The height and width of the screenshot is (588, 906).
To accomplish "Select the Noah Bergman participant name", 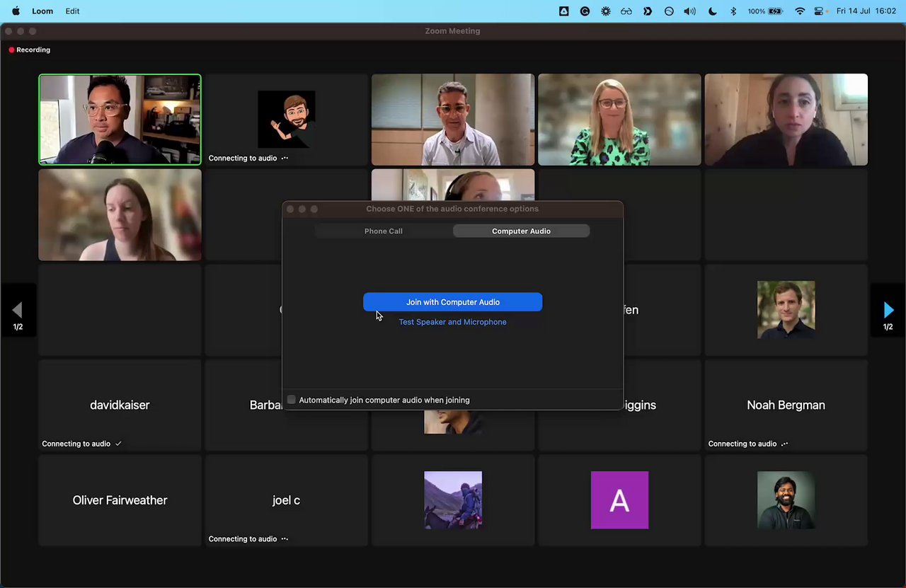I will [786, 405].
